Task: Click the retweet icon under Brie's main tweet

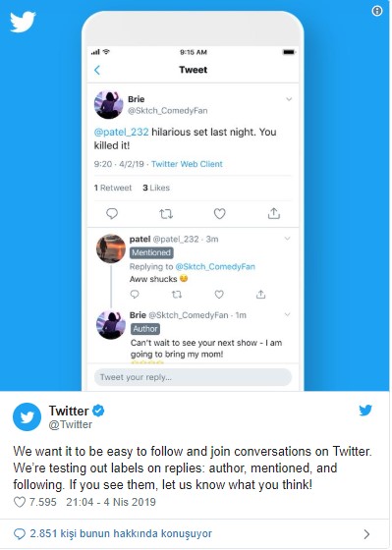Action: coord(166,214)
